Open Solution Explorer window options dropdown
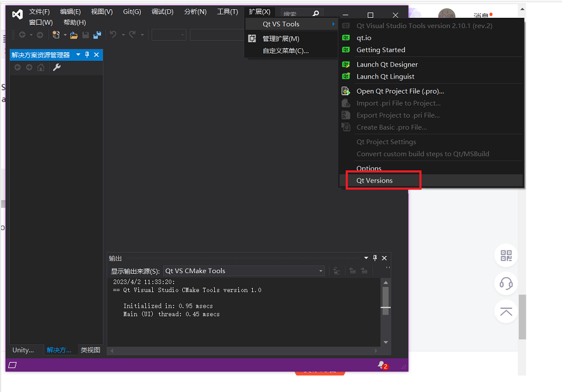The height and width of the screenshot is (392, 562). coord(78,55)
